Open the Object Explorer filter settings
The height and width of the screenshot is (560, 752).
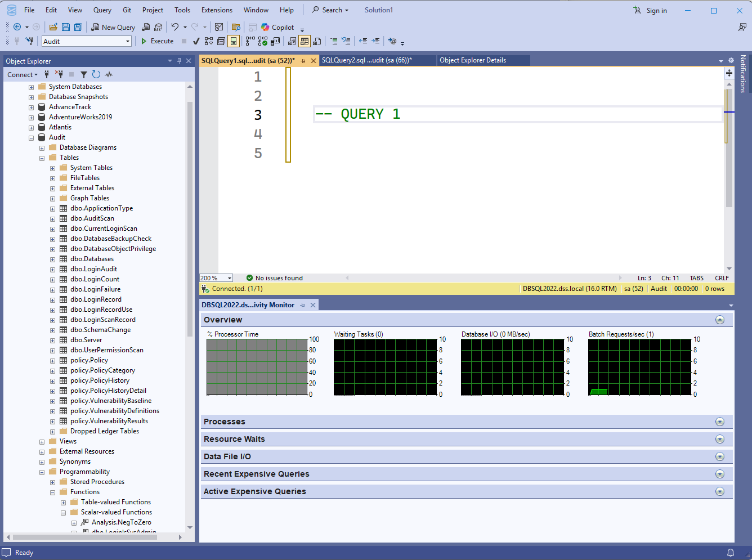pos(83,74)
